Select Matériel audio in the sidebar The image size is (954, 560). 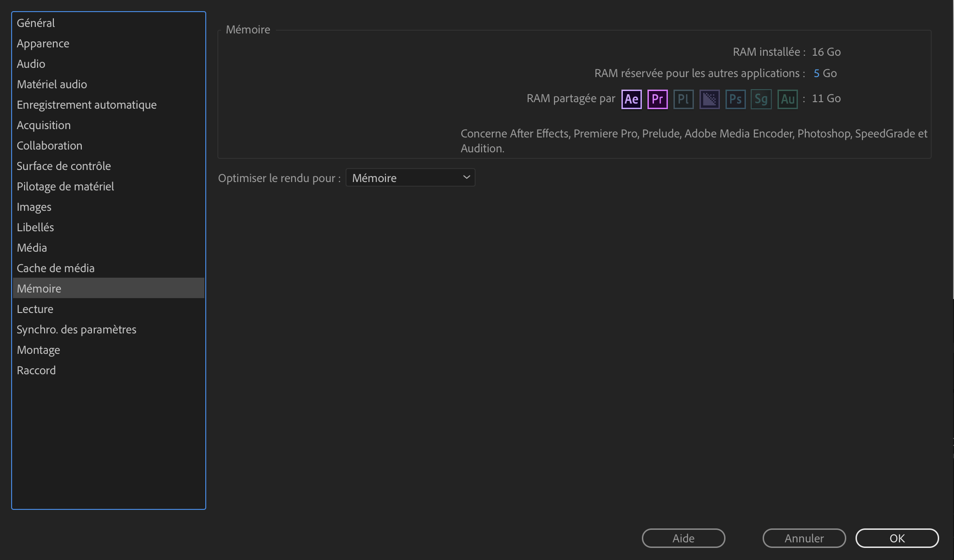[108, 84]
